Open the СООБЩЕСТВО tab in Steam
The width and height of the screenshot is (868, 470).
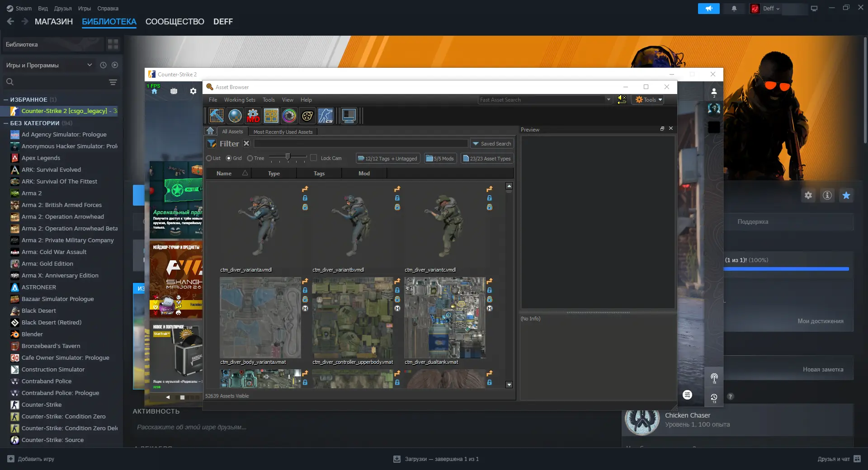(x=175, y=22)
